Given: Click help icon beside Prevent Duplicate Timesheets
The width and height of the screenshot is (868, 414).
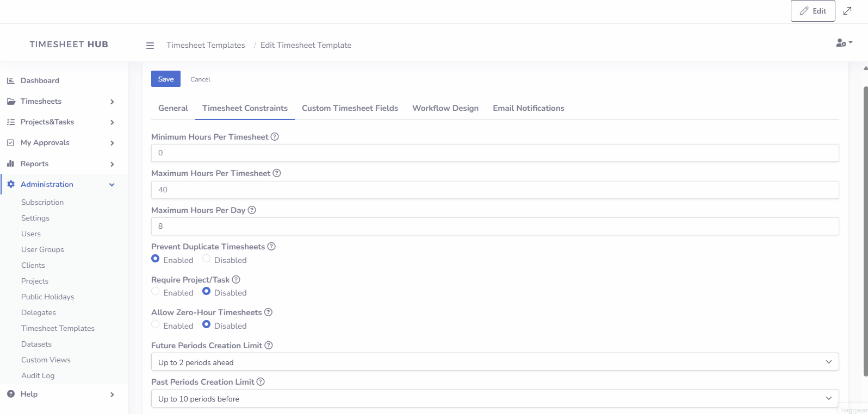Looking at the screenshot, I should (x=271, y=247).
